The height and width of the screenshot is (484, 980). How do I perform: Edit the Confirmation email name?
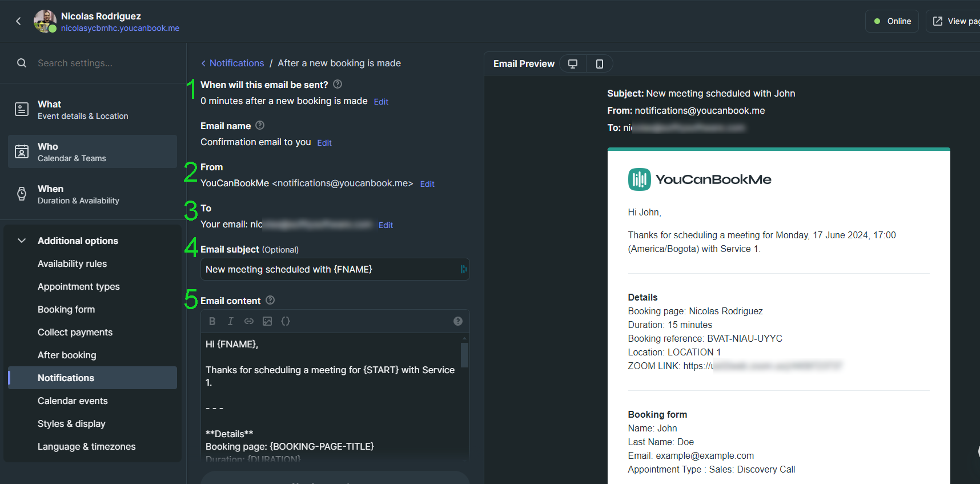pyautogui.click(x=324, y=143)
